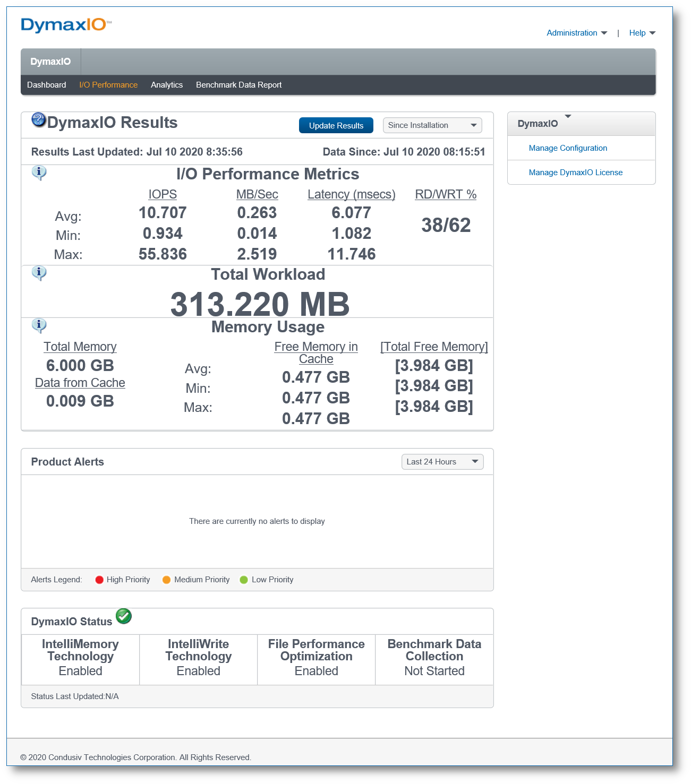Open the I/O Performance menu item
This screenshot has height=784, width=691.
(x=108, y=85)
